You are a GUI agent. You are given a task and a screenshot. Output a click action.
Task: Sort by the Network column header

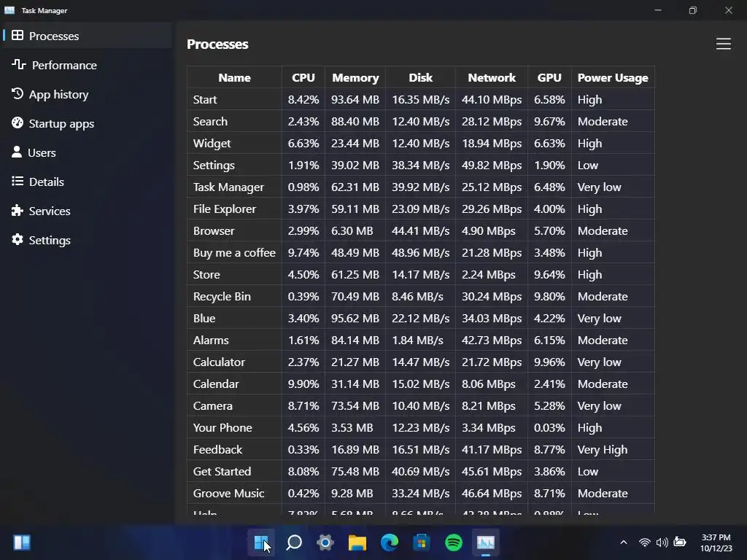(x=492, y=77)
